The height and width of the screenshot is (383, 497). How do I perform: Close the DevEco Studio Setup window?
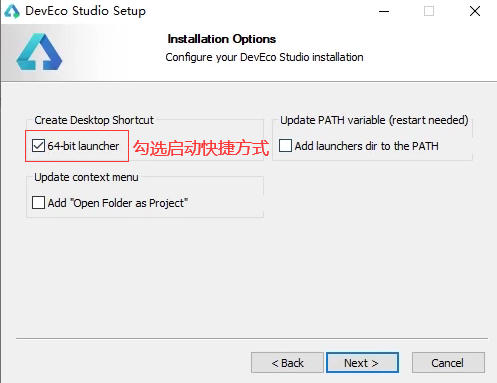click(475, 11)
